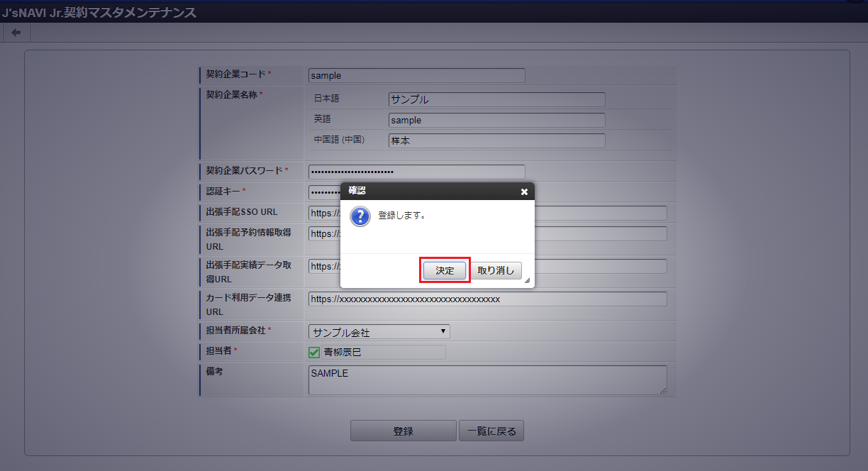Click the 登録 button at the bottom

pos(404,431)
